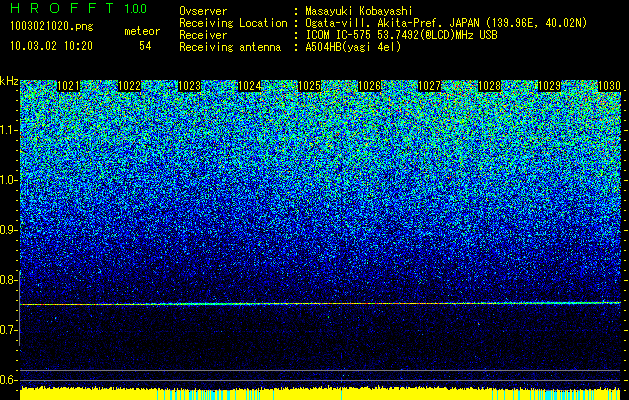Click the 1026 time marker
The height and width of the screenshot is (400, 629).
pyautogui.click(x=369, y=86)
